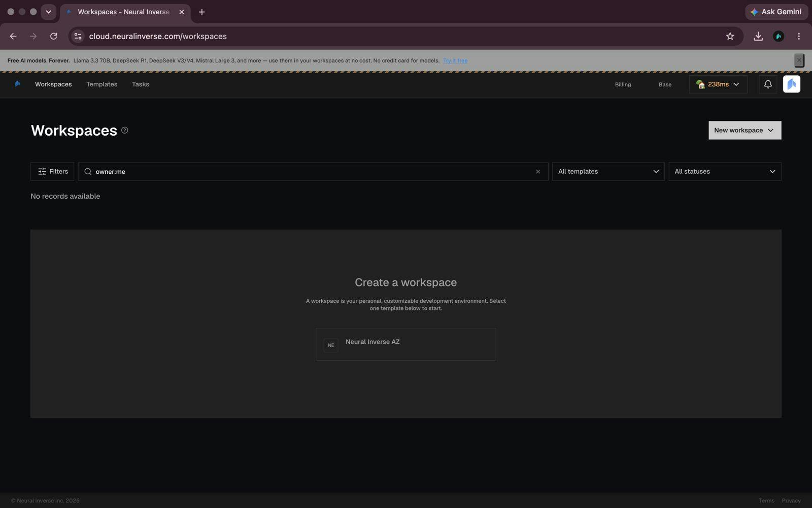
Task: View site information icon in address bar
Action: [x=78, y=36]
